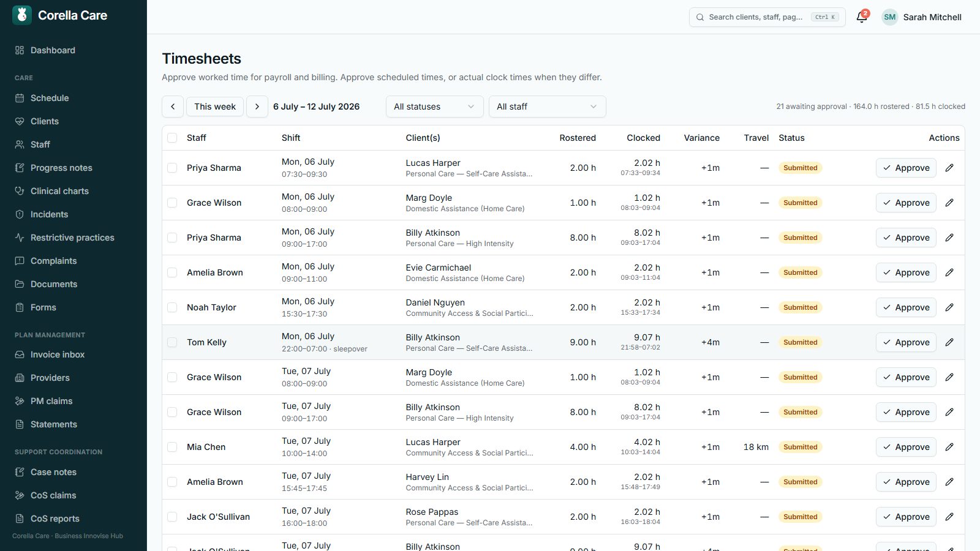This screenshot has width=980, height=551.
Task: Click Evie Carmichael client name
Action: point(439,268)
